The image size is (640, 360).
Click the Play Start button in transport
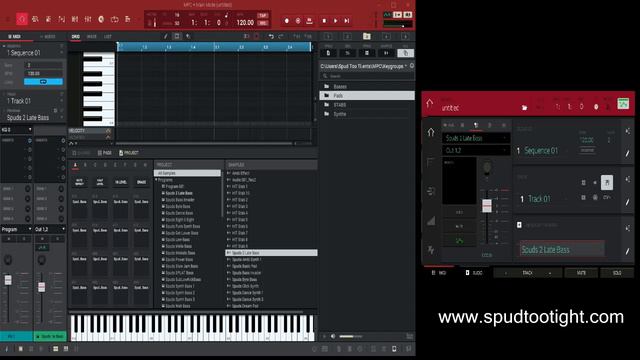coord(347,20)
